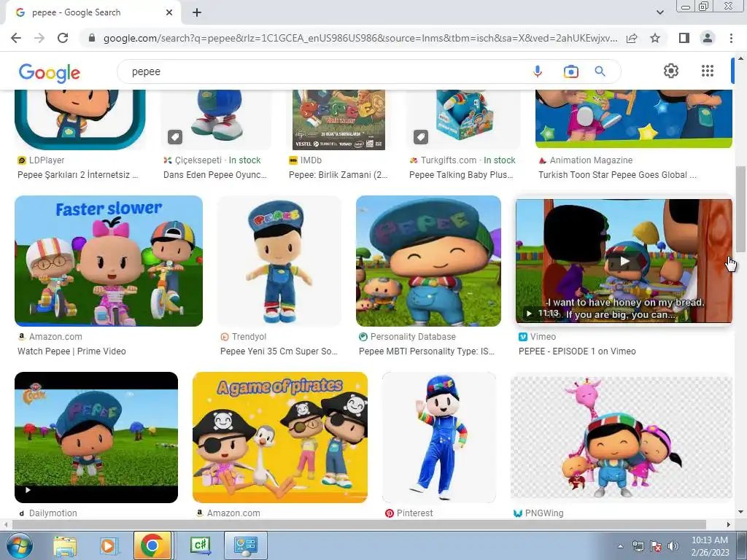
Task: Close the pepee Google Search tab
Action: tap(169, 13)
